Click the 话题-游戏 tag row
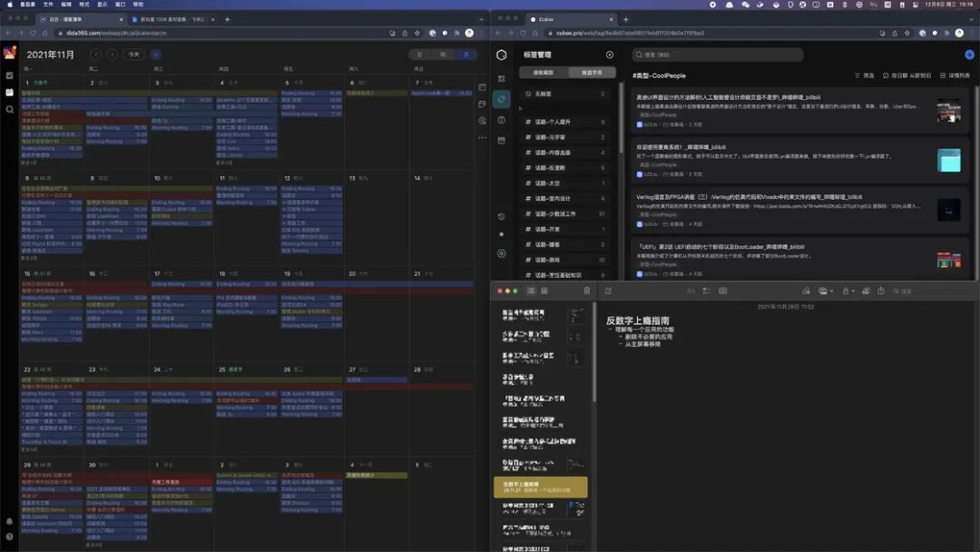 coord(566,260)
